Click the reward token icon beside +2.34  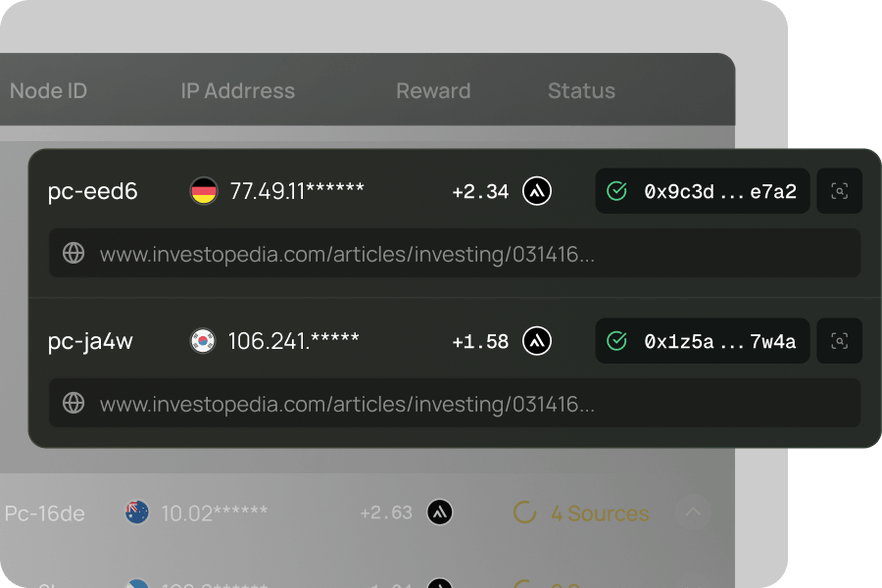pos(537,191)
